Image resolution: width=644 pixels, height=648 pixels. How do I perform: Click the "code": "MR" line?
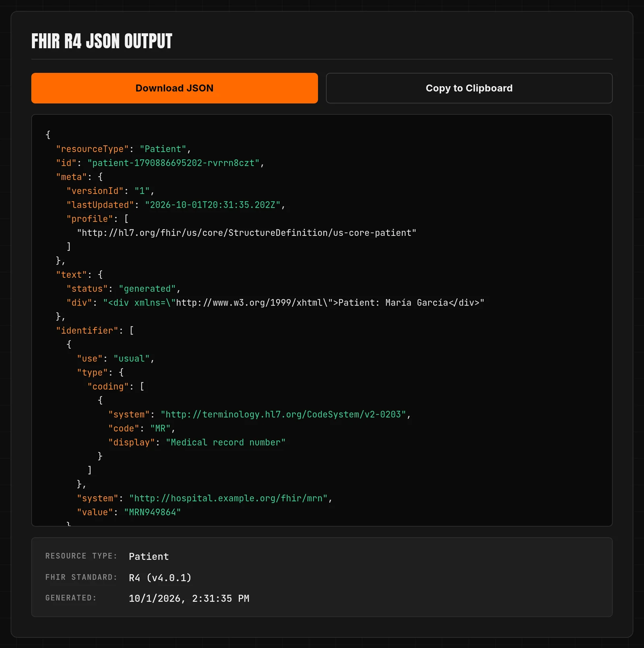(142, 428)
